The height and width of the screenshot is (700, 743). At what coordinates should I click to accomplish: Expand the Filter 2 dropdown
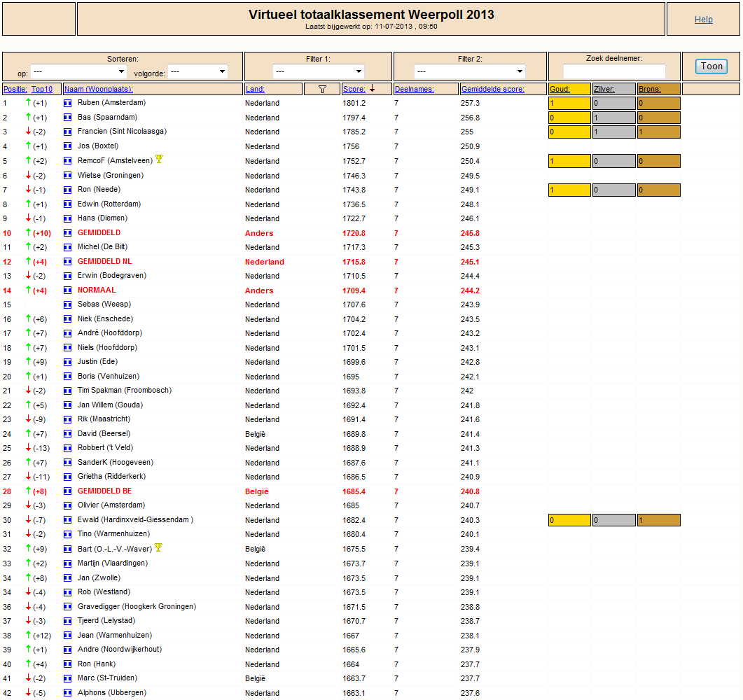(470, 71)
